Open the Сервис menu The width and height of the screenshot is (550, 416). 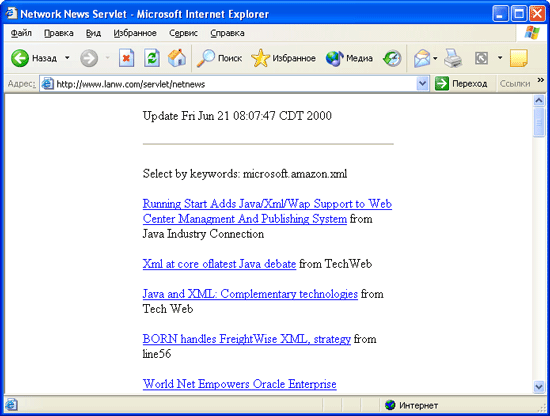click(x=183, y=33)
